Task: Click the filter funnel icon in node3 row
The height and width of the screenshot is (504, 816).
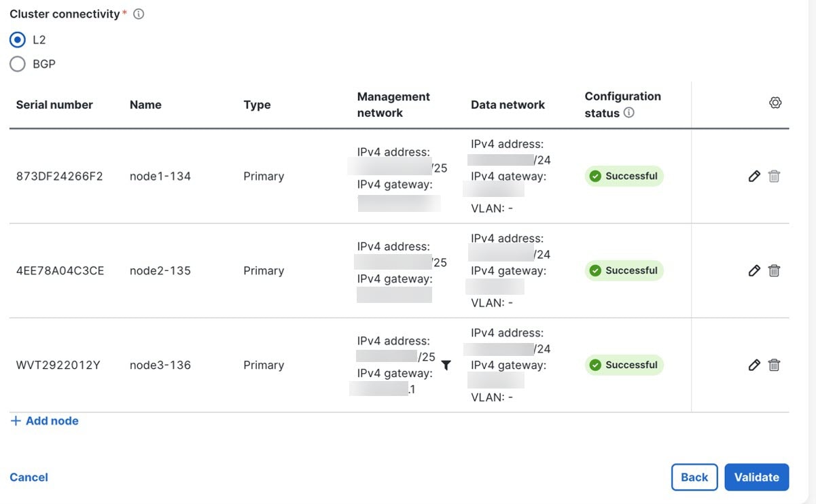Action: click(x=446, y=365)
